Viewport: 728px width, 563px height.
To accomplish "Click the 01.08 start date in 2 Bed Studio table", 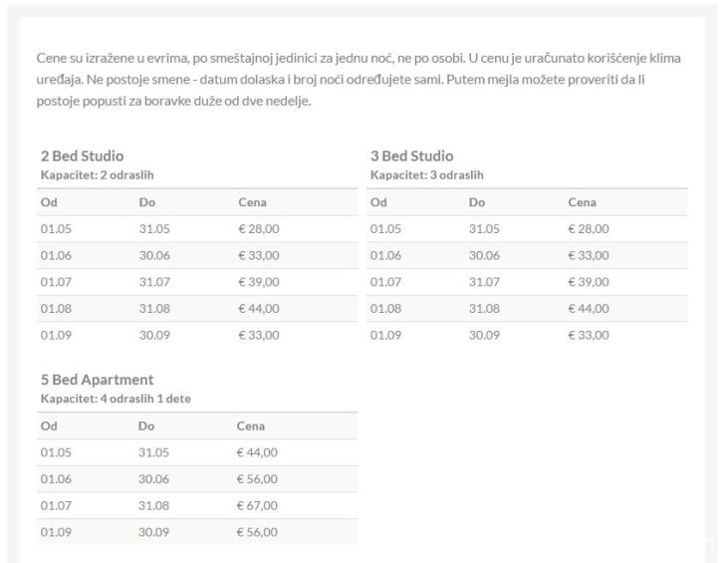I will 56,309.
